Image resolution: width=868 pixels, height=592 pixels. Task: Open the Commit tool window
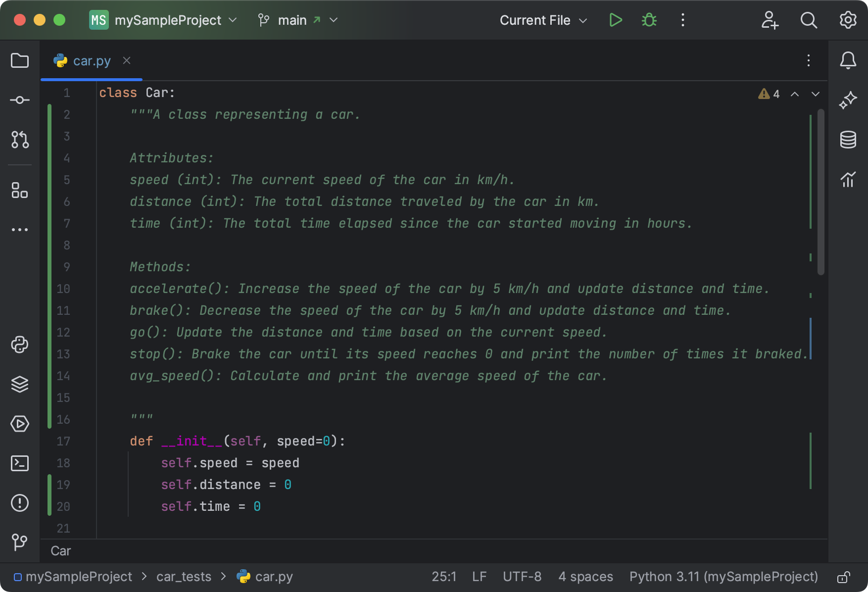click(20, 100)
